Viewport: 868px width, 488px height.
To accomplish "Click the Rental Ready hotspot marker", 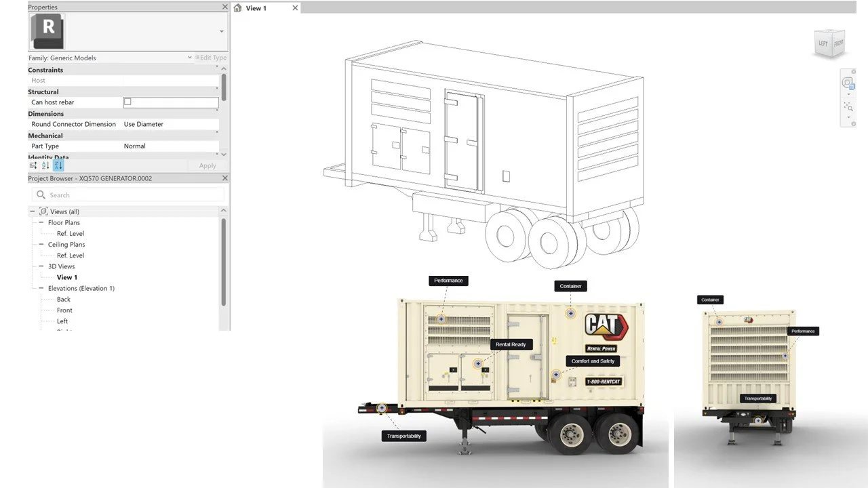I will [x=478, y=364].
